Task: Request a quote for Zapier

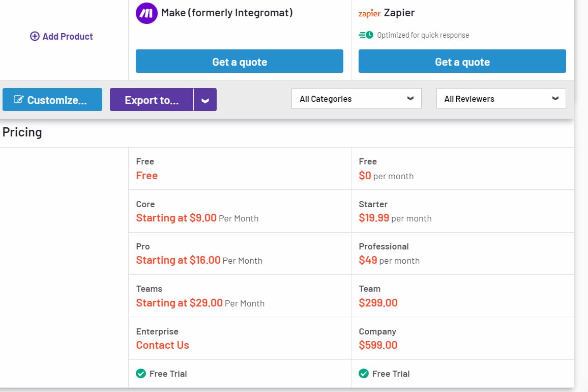Action: pos(462,61)
